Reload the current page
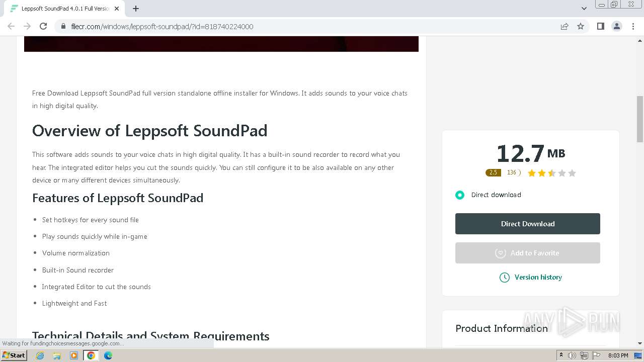Image resolution: width=644 pixels, height=362 pixels. tap(43, 26)
